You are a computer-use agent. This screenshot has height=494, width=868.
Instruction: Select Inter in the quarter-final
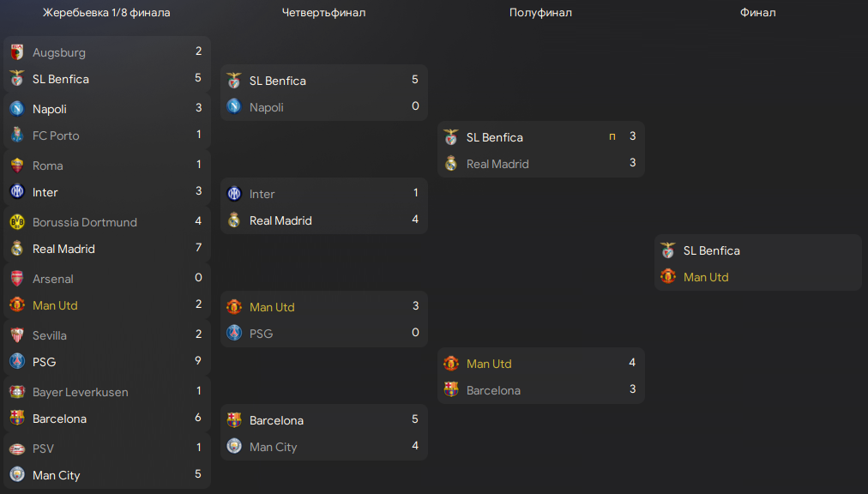tap(262, 194)
